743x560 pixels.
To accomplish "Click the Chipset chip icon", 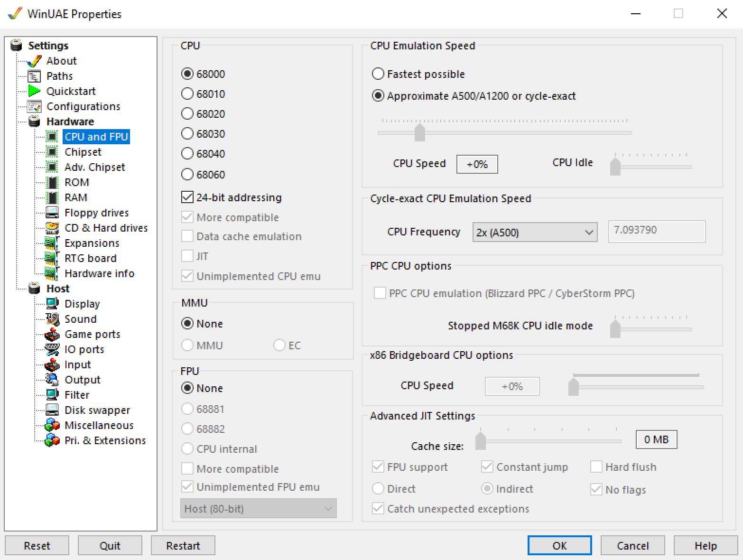I will point(52,152).
